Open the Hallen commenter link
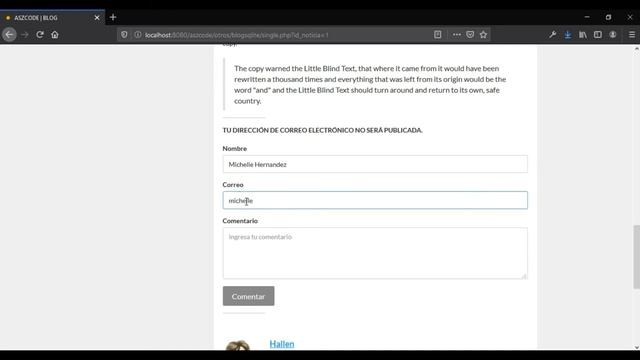This screenshot has width=640, height=360. (x=282, y=344)
